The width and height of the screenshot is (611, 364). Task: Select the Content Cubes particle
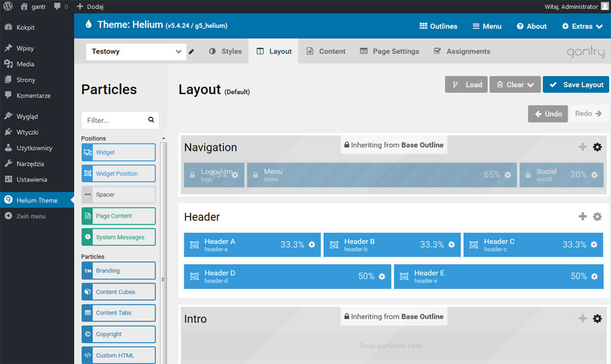tap(118, 292)
